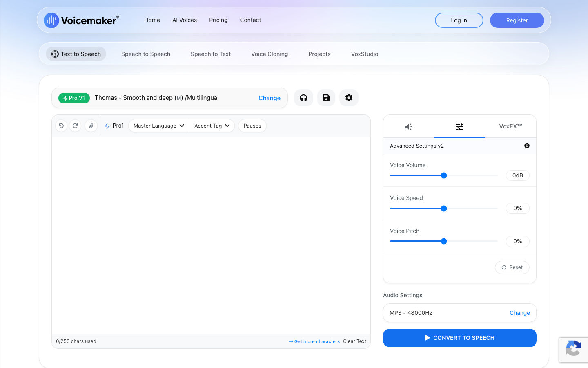Image resolution: width=588 pixels, height=368 pixels.
Task: Switch to Speech to Speech tab
Action: 146,54
